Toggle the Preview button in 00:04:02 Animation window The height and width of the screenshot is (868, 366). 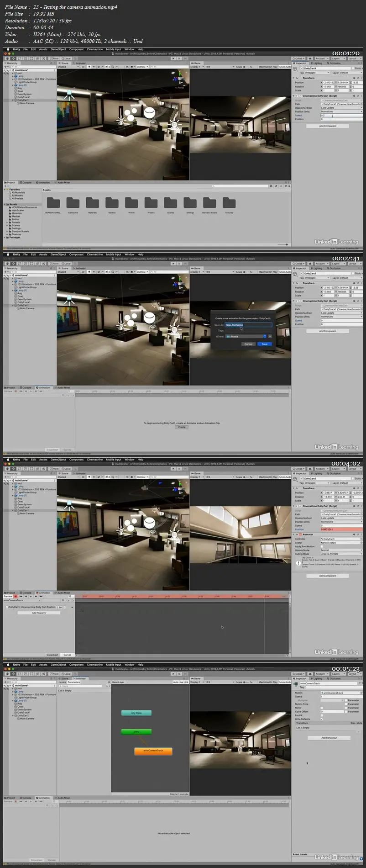click(8, 596)
